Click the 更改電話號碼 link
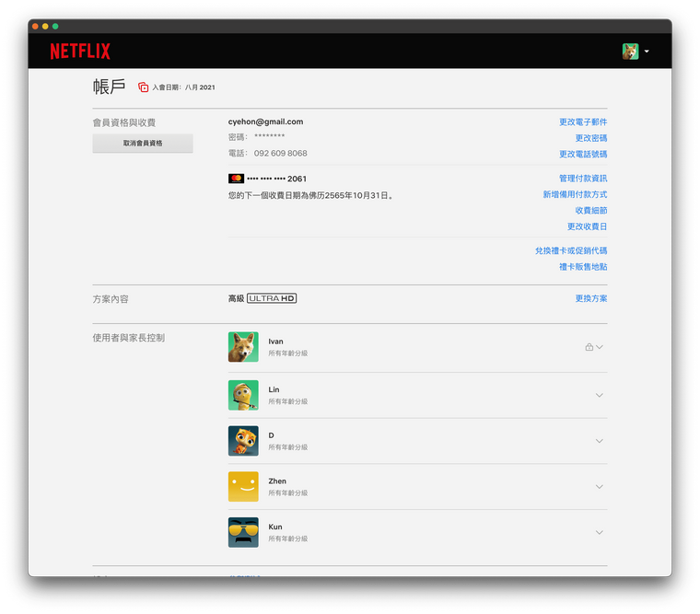 pos(583,154)
